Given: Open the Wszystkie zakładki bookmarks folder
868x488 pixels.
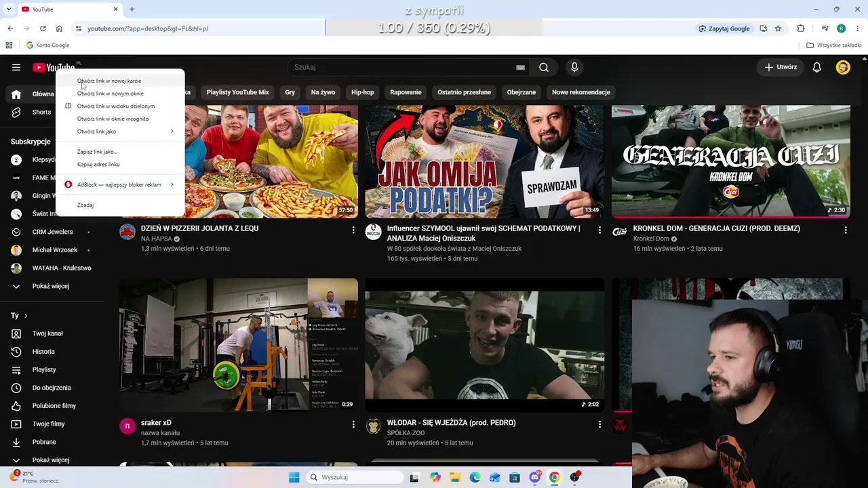Looking at the screenshot, I should tap(834, 45).
